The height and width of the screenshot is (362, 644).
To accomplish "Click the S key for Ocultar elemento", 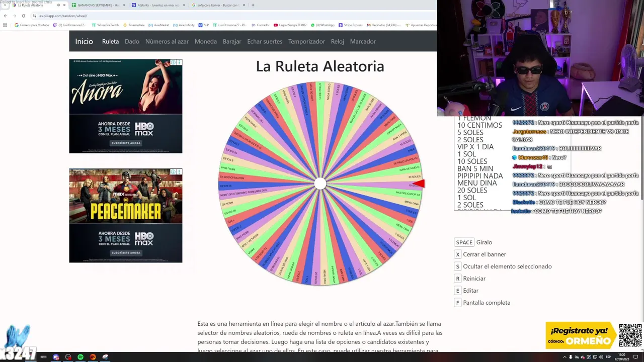I will tap(458, 266).
